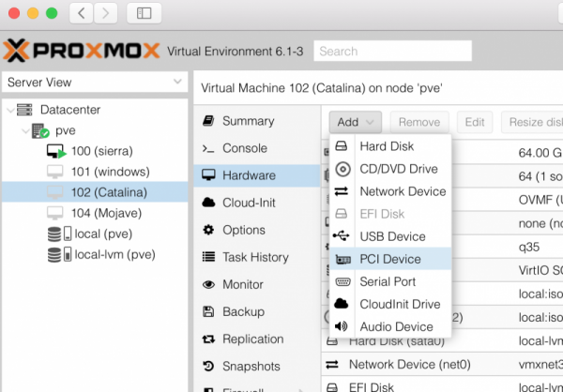Choose Audio Device from Add menu
The image size is (563, 392).
pos(390,326)
